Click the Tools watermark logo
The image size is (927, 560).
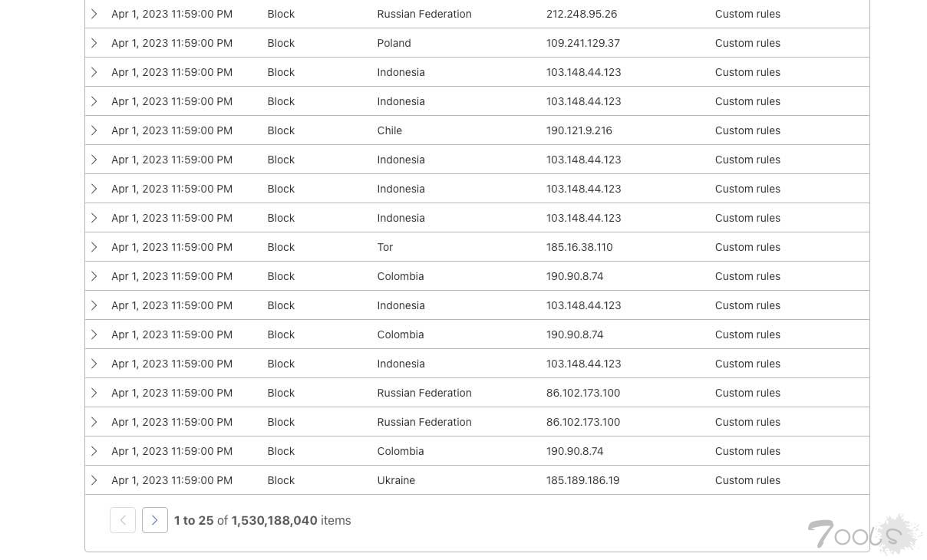click(x=864, y=535)
